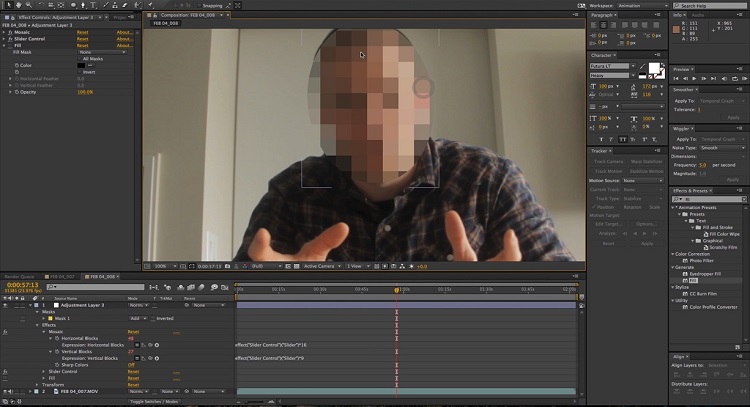Select the Hand tool
The height and width of the screenshot is (407, 750).
pos(19,5)
